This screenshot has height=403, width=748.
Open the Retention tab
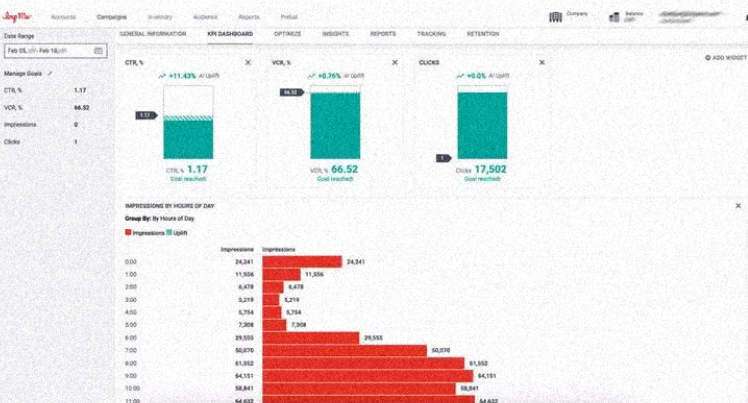click(482, 34)
